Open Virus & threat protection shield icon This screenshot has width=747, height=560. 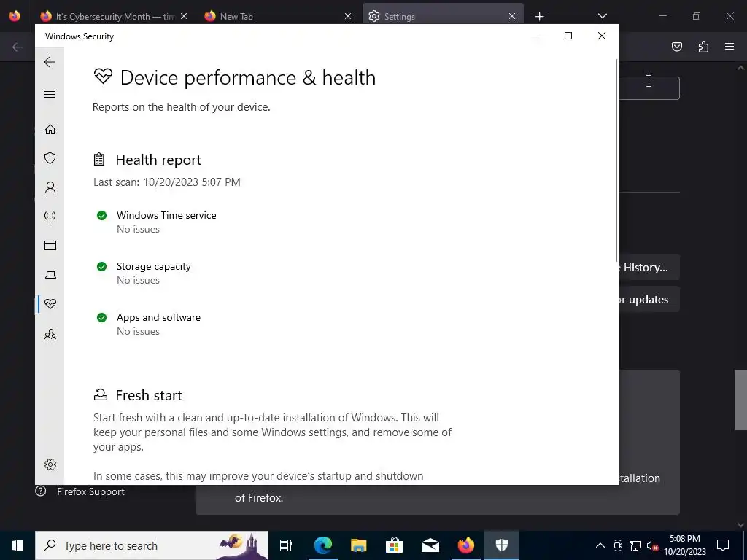point(50,158)
